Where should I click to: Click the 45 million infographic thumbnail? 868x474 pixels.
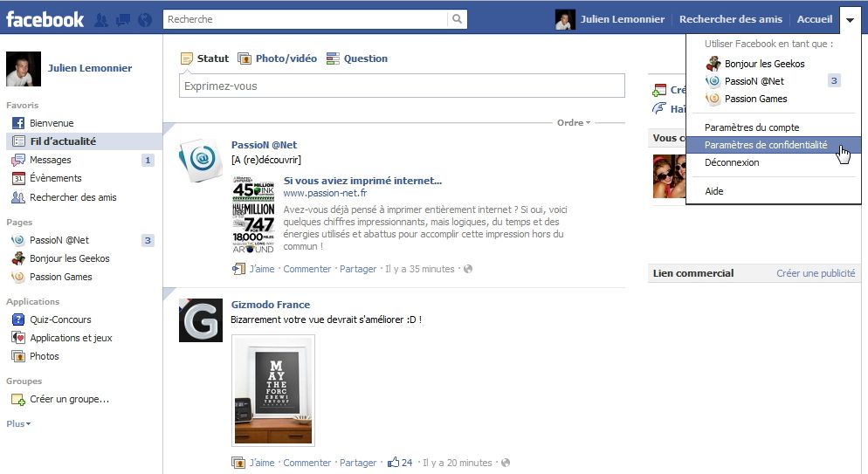(x=253, y=215)
